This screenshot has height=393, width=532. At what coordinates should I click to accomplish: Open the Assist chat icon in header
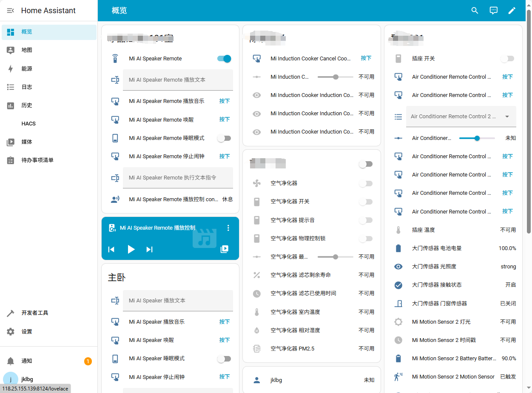493,11
